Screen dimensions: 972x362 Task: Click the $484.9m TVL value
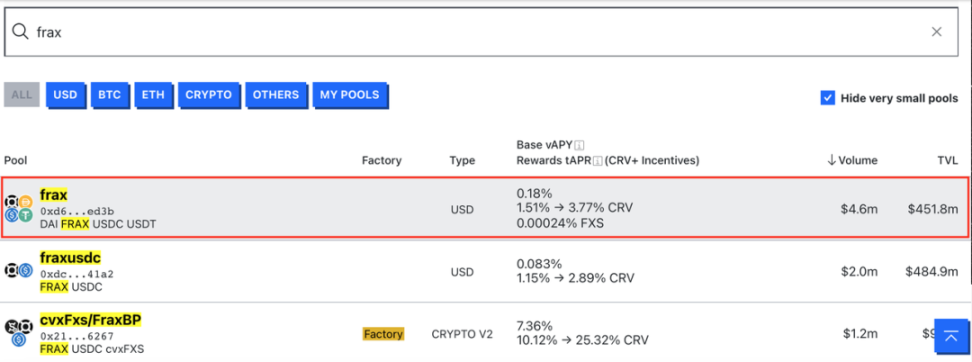pos(932,272)
